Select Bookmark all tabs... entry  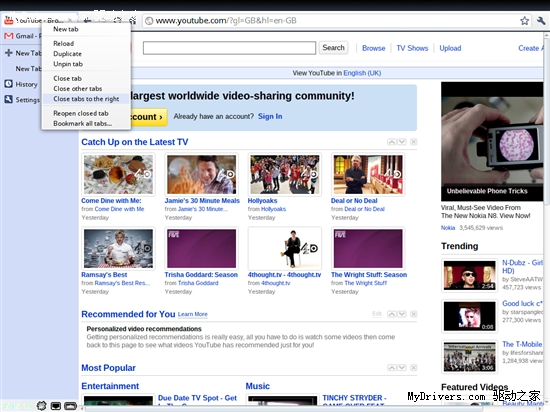[86, 123]
